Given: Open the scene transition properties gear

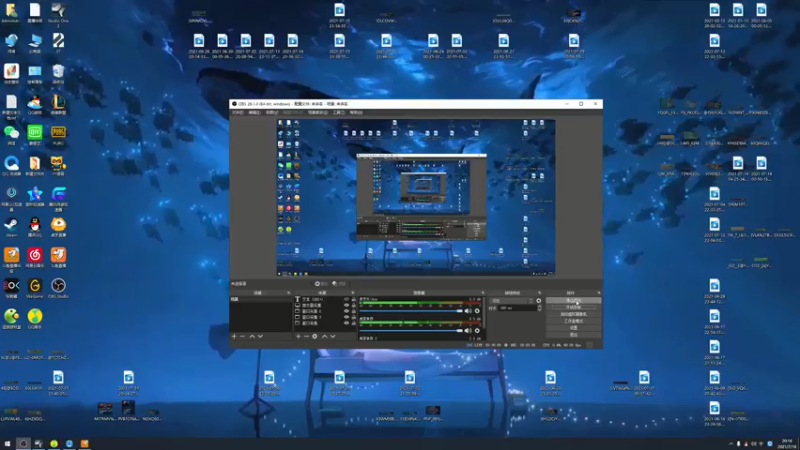Looking at the screenshot, I should (x=539, y=301).
